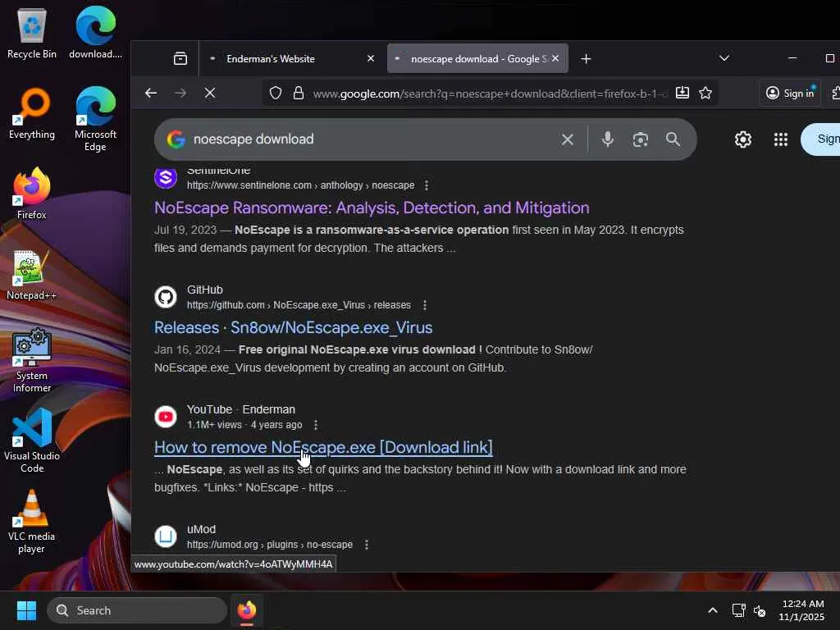Launch Firefox from the desktop shortcut

pyautogui.click(x=32, y=194)
